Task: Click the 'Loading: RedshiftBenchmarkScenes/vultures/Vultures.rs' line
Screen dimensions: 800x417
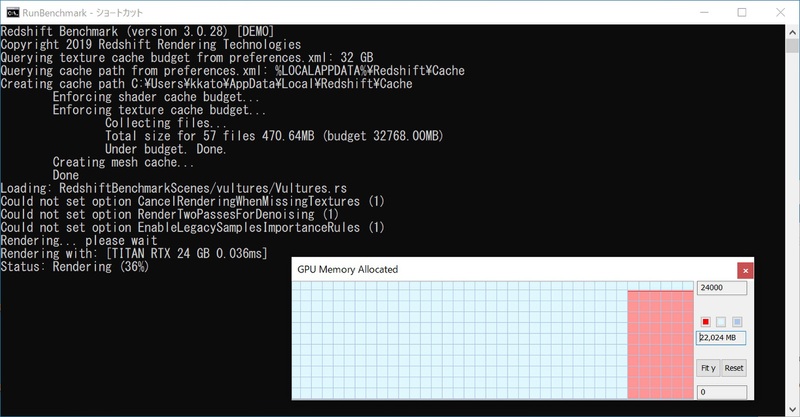Action: [174, 188]
